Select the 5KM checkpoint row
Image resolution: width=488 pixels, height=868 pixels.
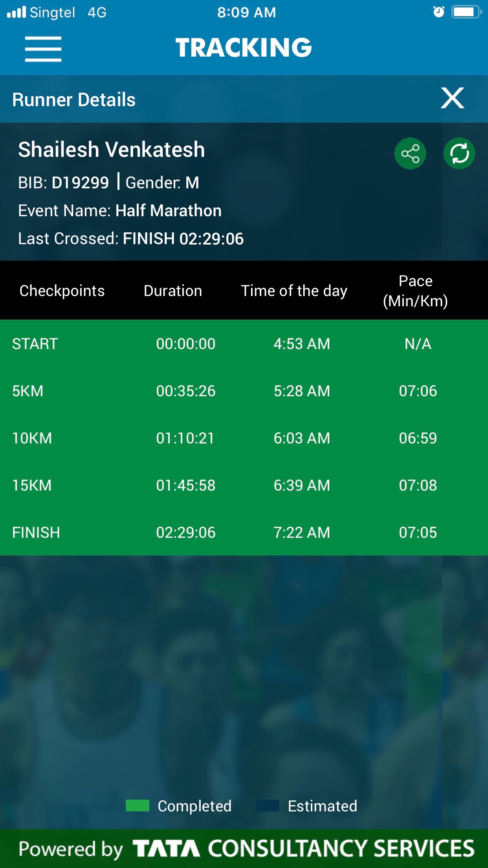click(244, 391)
